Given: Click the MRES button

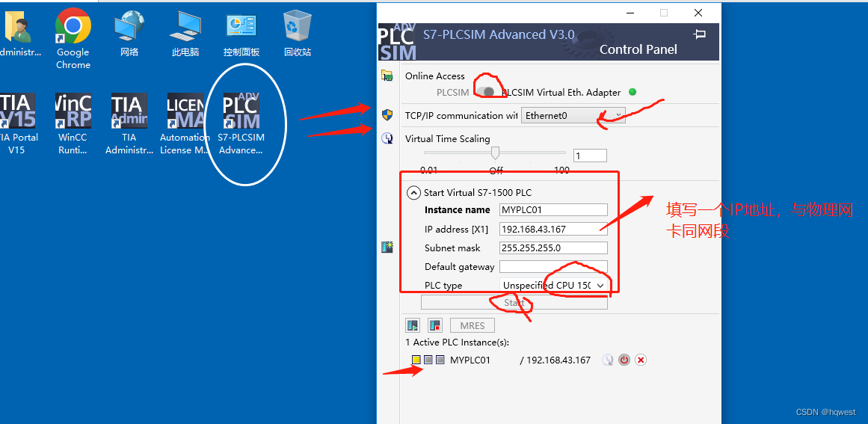Looking at the screenshot, I should (473, 325).
